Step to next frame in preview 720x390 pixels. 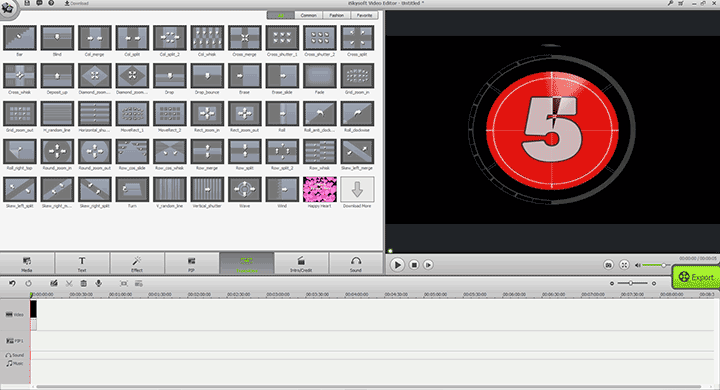[428, 265]
